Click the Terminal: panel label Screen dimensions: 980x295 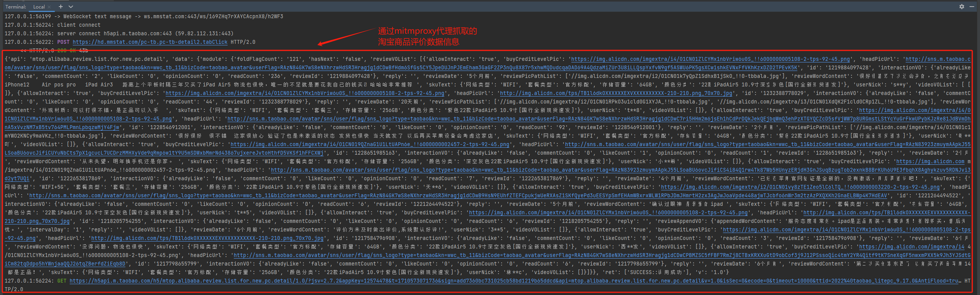point(16,7)
